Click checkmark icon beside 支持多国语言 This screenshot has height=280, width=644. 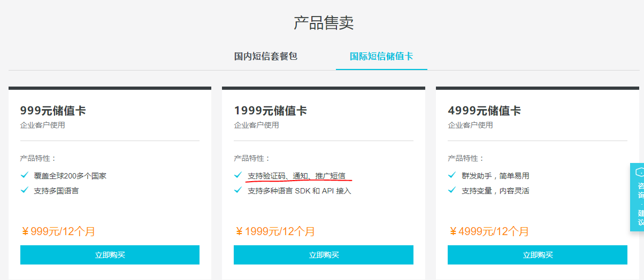24,190
